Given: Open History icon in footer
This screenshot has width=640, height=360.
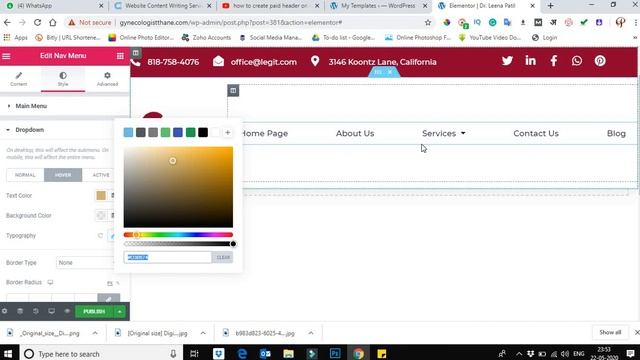Looking at the screenshot, I should click(x=36, y=311).
